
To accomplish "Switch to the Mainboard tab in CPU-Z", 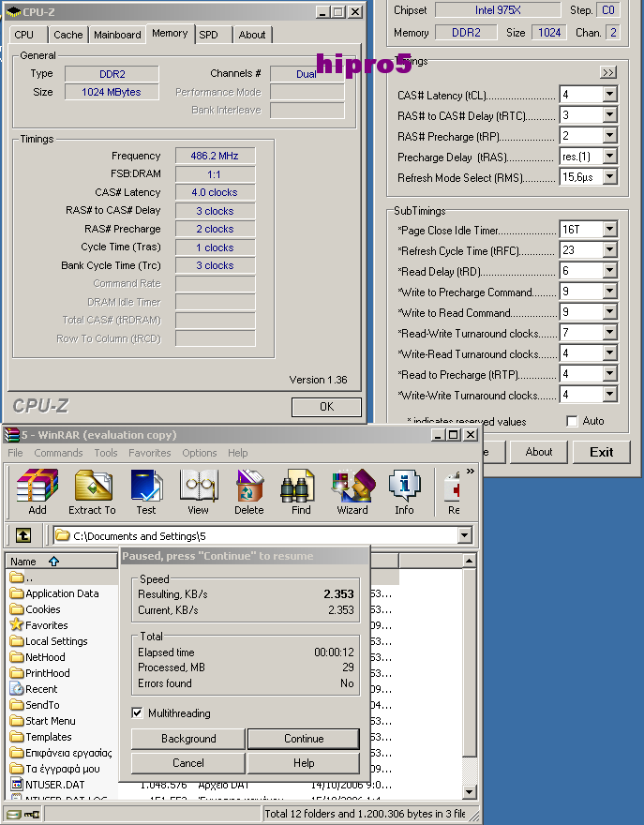I will coord(117,35).
